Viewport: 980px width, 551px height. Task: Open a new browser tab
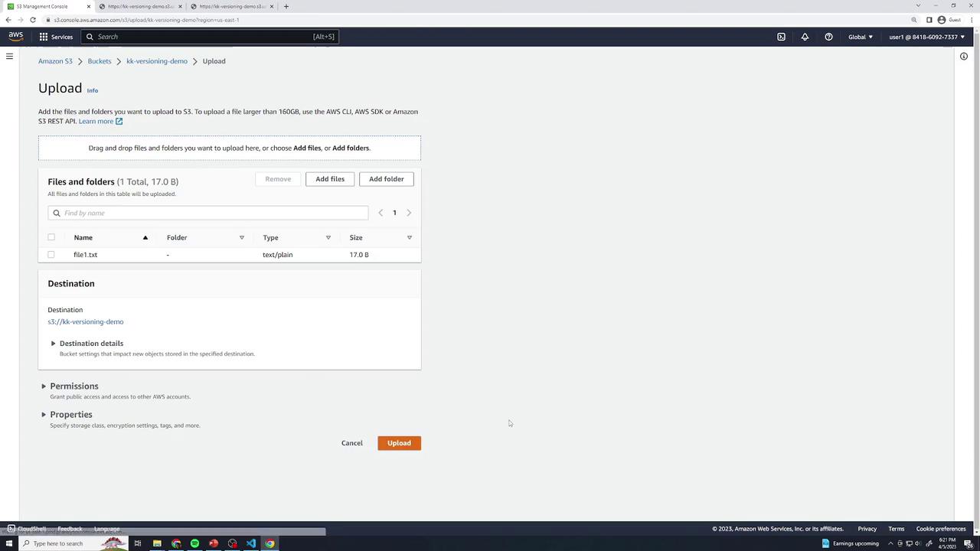tap(286, 6)
